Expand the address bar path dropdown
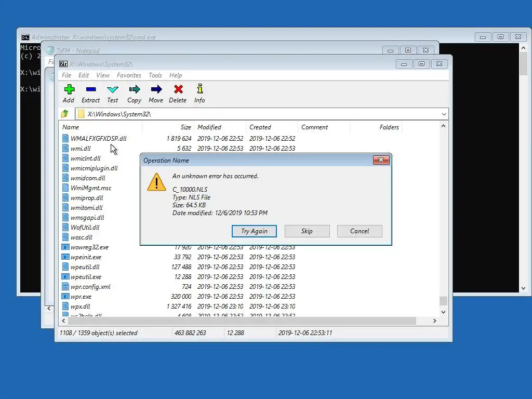Screen dimensions: 532x399 pos(444,114)
